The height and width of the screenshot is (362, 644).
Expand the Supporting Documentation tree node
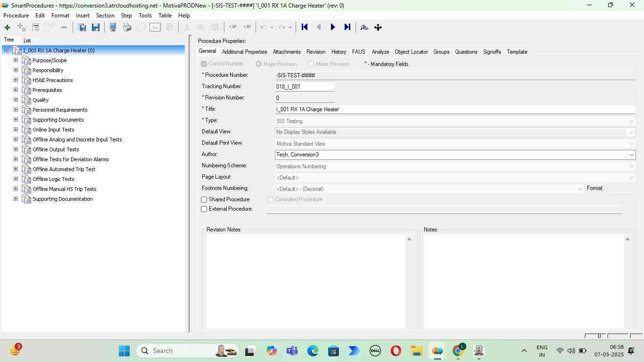16,199
